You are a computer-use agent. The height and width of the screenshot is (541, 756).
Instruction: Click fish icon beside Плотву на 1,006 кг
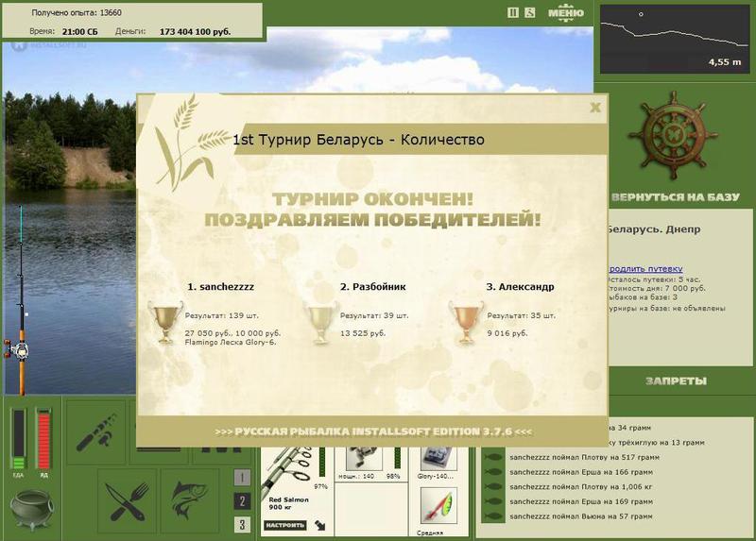493,487
